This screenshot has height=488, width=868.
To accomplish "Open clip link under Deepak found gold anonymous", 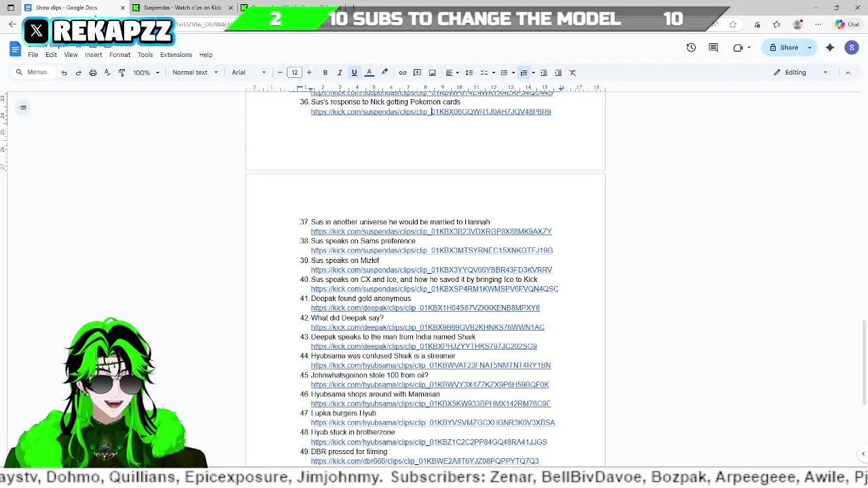I will (x=425, y=308).
